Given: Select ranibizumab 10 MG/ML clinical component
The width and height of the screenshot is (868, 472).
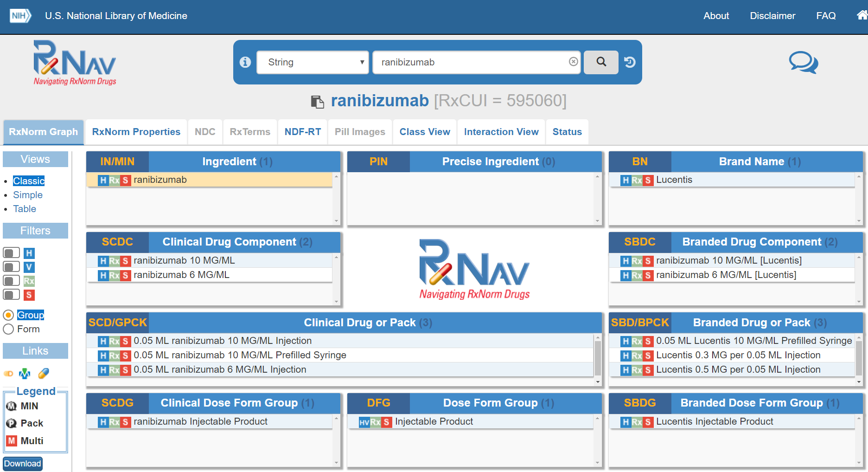Looking at the screenshot, I should (210, 261).
